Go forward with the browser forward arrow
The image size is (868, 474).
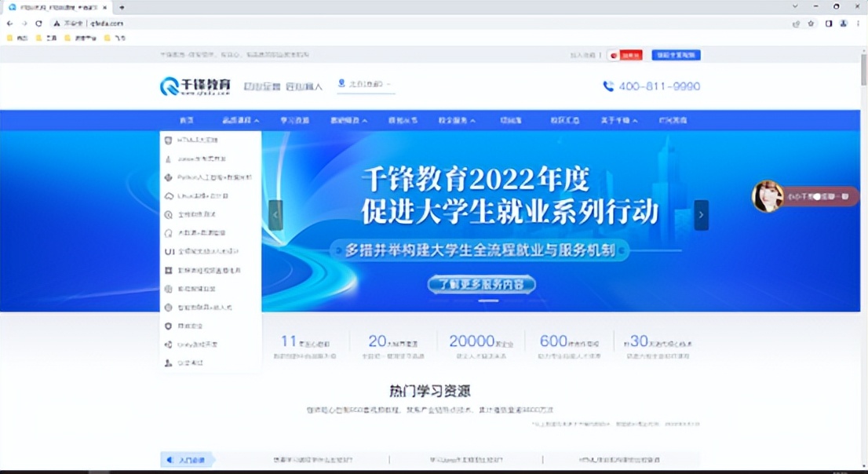coord(24,24)
